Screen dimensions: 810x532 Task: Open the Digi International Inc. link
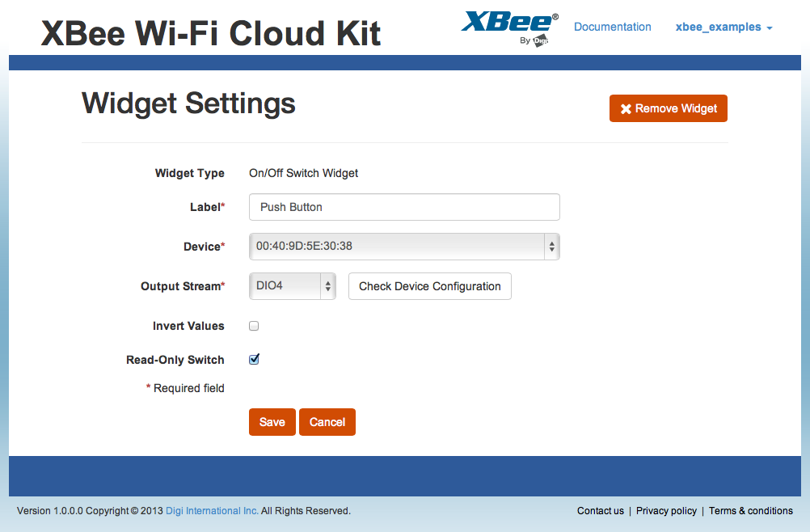click(x=212, y=511)
